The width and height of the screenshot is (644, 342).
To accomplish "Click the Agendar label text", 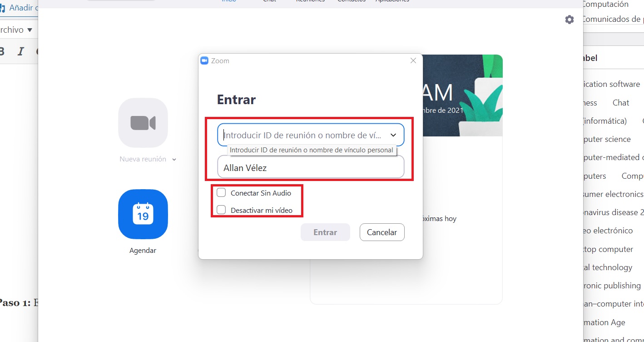I will pos(143,251).
